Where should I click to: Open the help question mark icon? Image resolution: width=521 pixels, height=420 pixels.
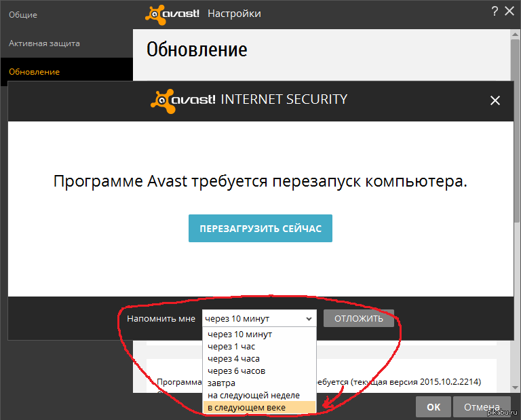point(495,11)
